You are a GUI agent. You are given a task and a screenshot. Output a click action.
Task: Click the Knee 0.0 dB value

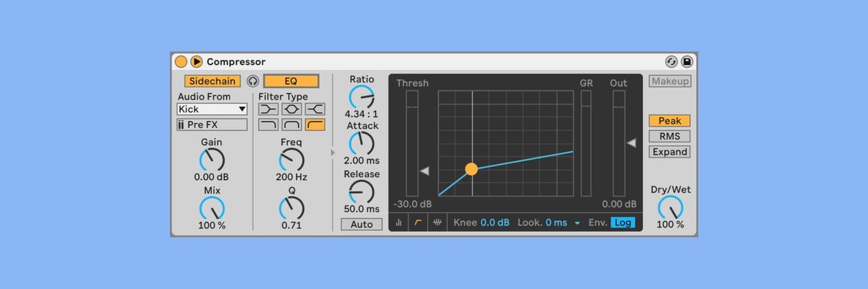click(495, 223)
